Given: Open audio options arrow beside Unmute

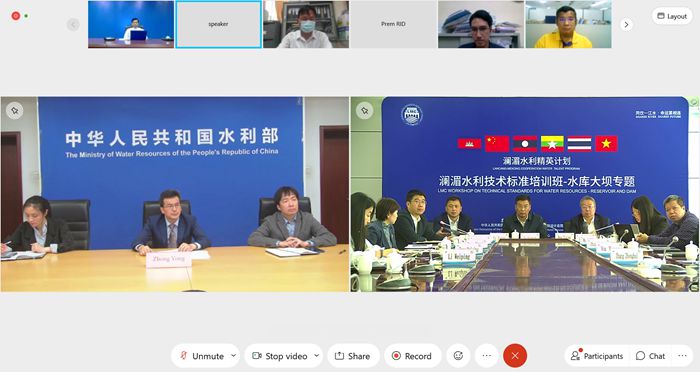Looking at the screenshot, I should [233, 356].
